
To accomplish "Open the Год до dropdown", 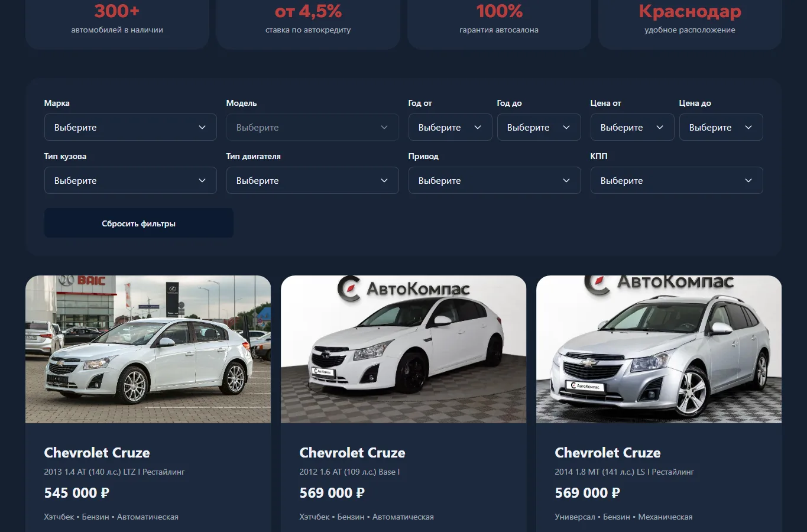I will [539, 127].
